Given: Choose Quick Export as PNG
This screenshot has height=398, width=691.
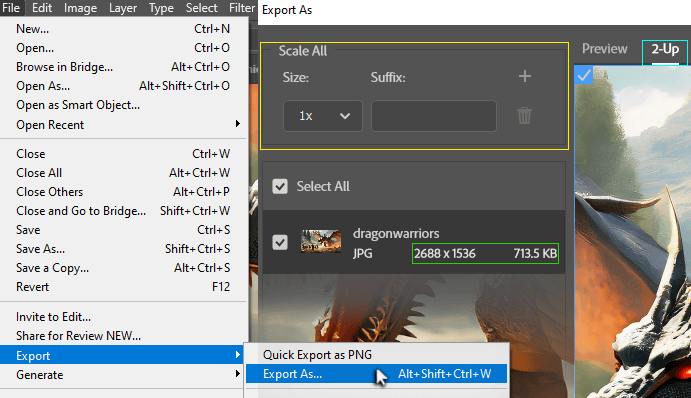Looking at the screenshot, I should [376, 355].
